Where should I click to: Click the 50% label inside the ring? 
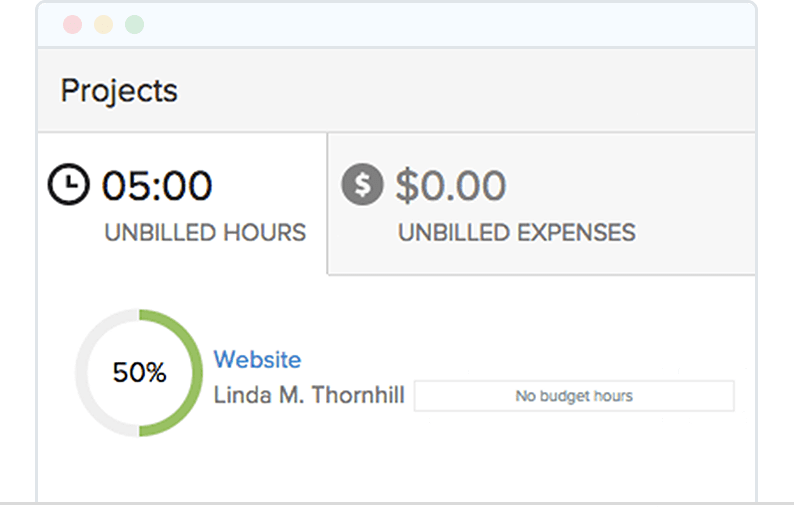coord(139,373)
